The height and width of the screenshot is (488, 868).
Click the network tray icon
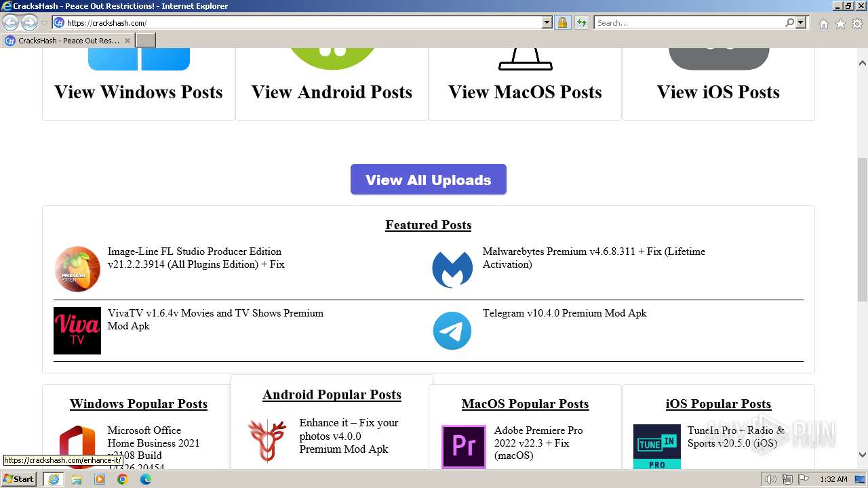[x=787, y=479]
